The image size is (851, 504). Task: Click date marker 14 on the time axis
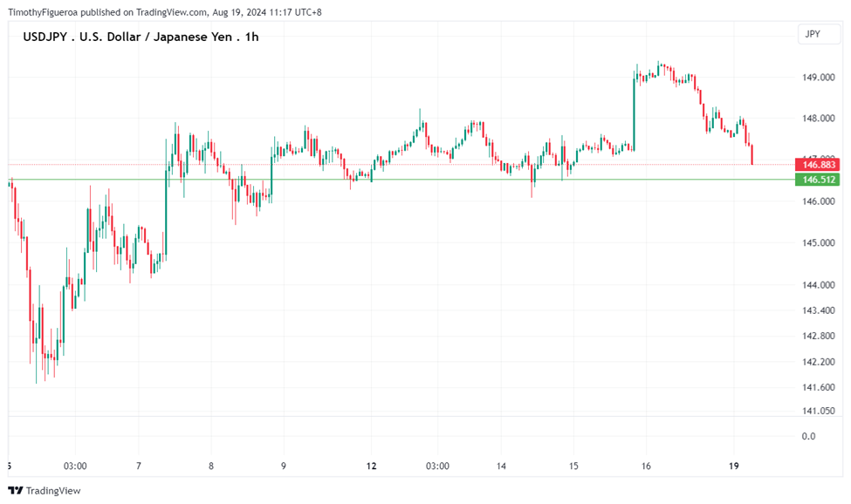click(501, 467)
